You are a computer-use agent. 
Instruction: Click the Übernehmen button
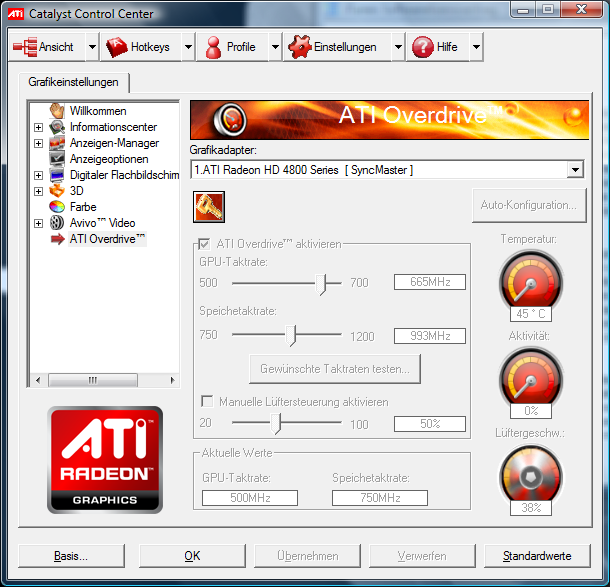click(307, 556)
